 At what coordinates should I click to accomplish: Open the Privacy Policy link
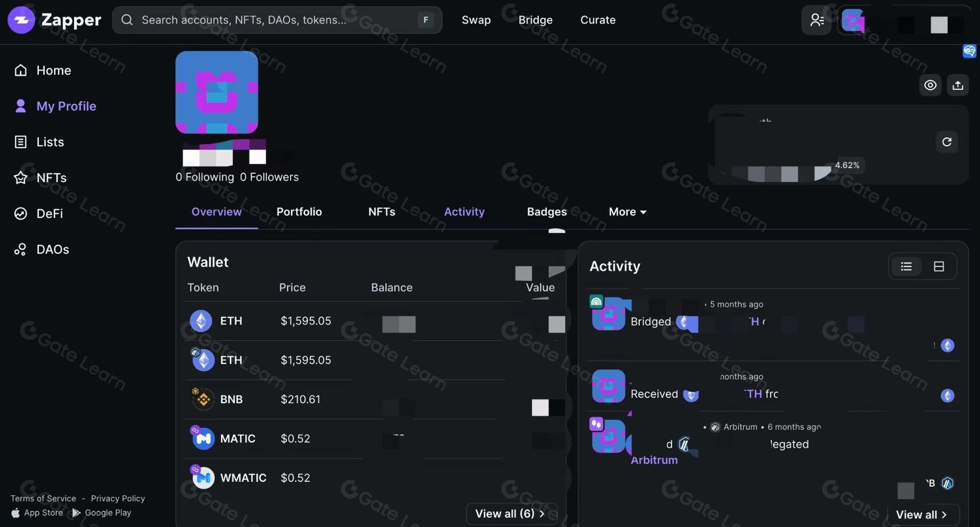(x=118, y=499)
